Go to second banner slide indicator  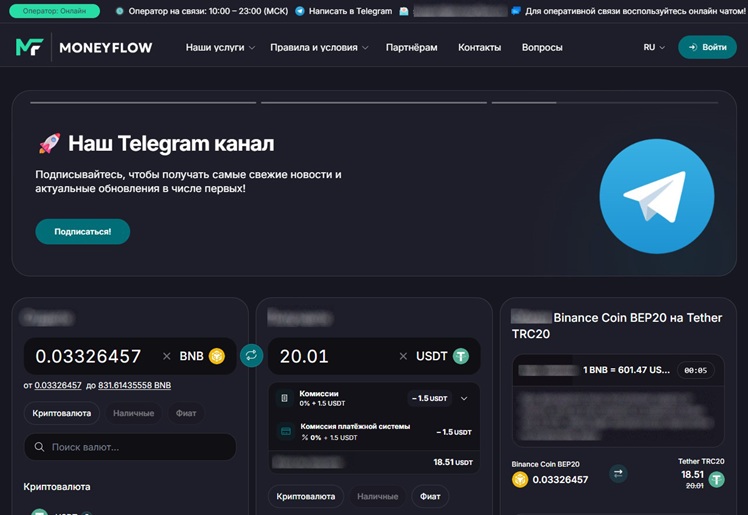(x=374, y=103)
